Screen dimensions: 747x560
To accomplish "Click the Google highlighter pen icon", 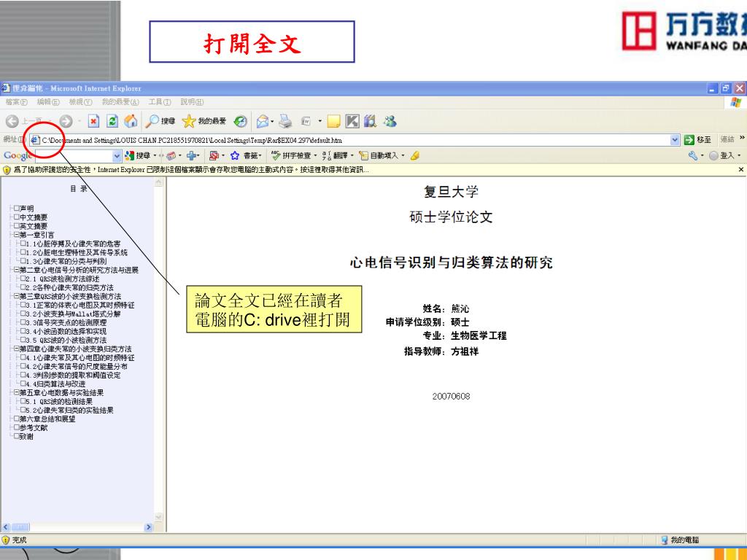I will (x=415, y=156).
